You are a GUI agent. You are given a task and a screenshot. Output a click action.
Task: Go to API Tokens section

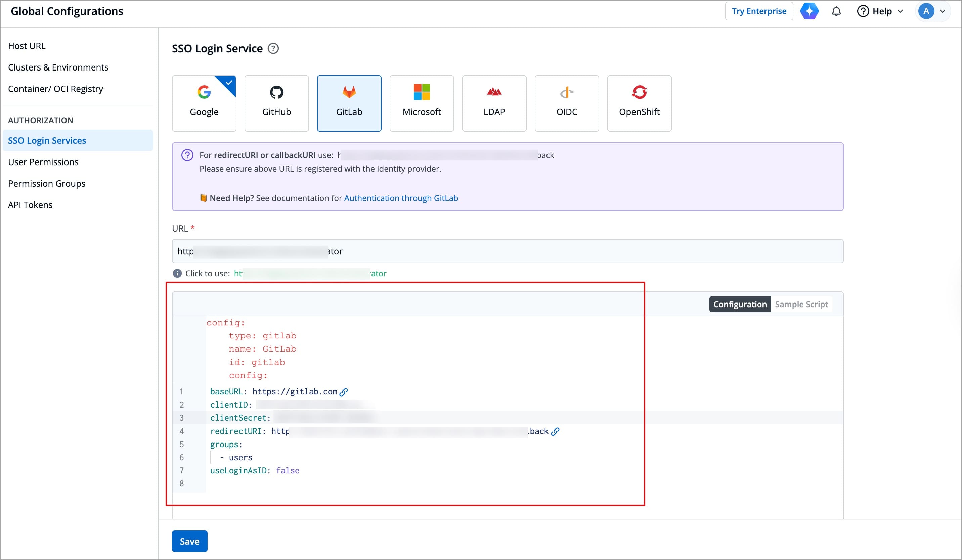click(30, 205)
